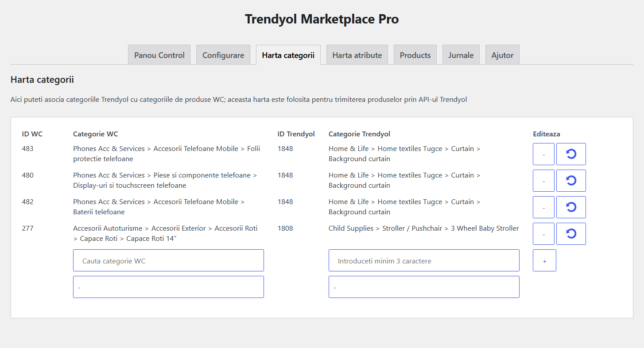Click the refresh icon for row 482
This screenshot has height=348, width=644.
tap(571, 207)
